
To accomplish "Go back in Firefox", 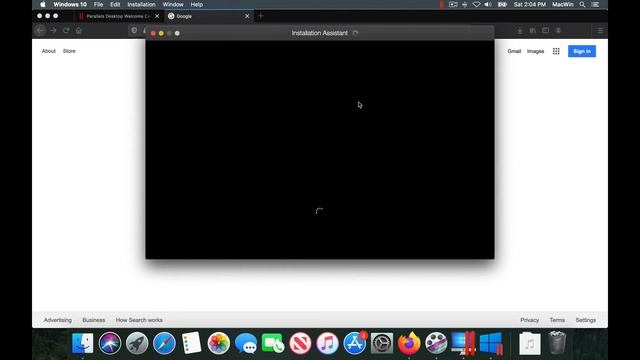I will (40, 31).
